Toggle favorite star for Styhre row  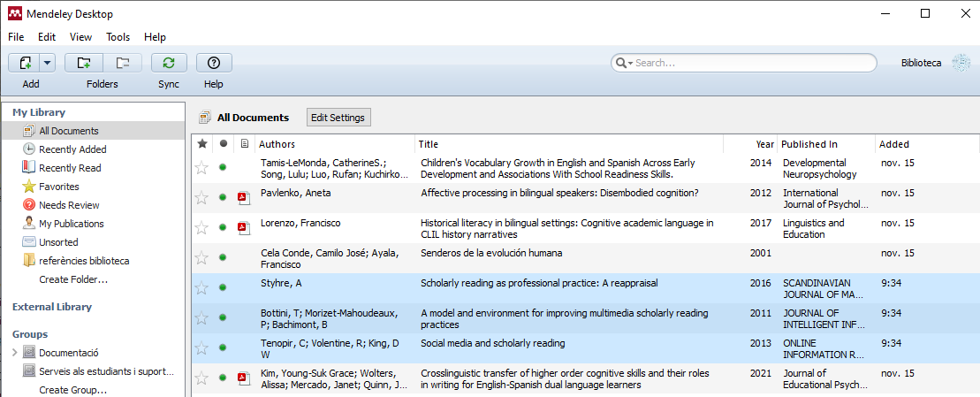[201, 287]
